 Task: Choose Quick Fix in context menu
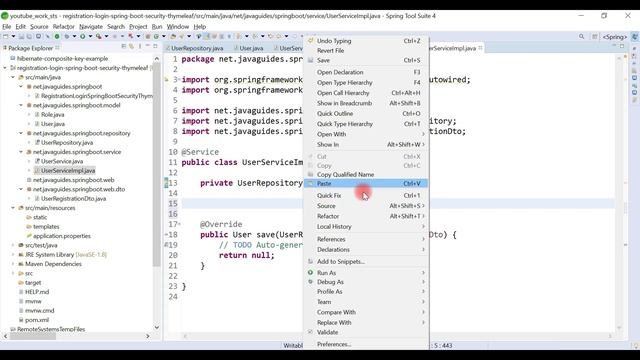click(366, 196)
